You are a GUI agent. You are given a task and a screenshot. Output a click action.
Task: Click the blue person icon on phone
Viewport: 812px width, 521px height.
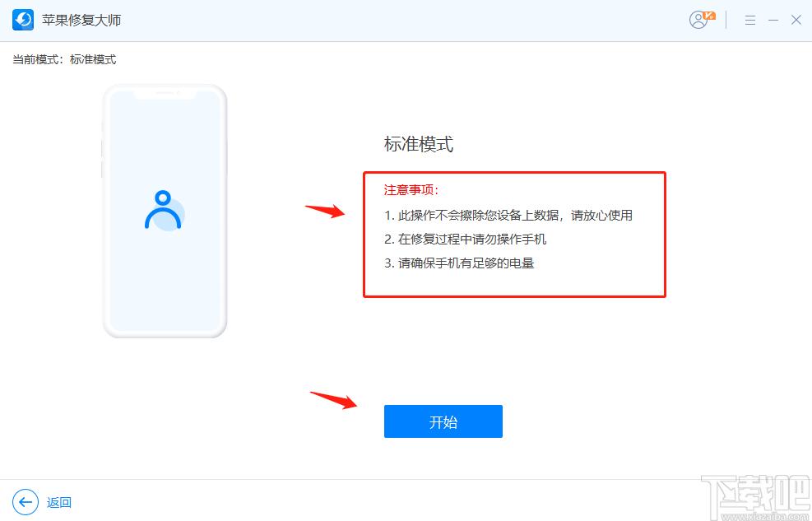pos(164,210)
